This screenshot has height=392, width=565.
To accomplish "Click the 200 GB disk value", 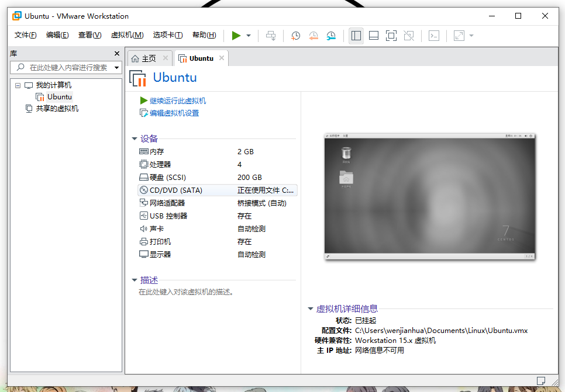I will pos(249,178).
